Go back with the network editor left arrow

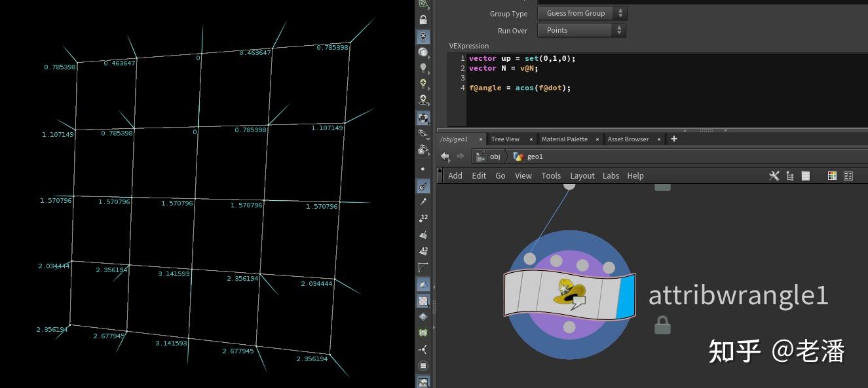pyautogui.click(x=445, y=156)
